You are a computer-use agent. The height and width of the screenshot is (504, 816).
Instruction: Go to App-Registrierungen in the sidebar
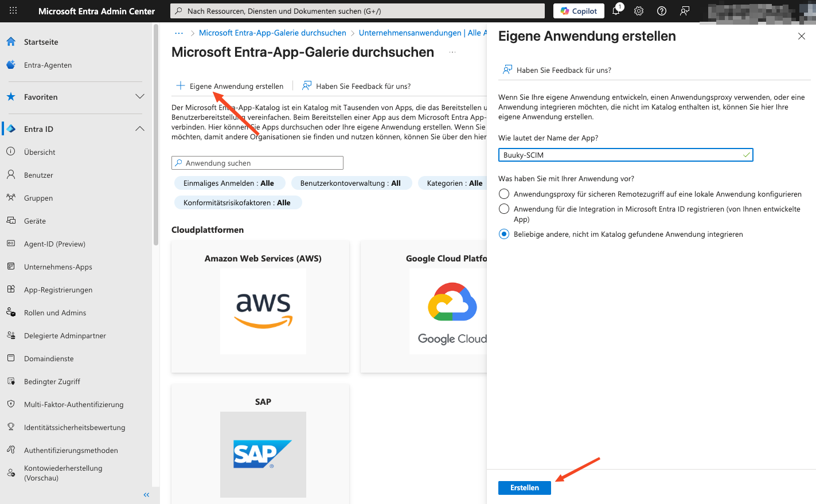point(58,290)
